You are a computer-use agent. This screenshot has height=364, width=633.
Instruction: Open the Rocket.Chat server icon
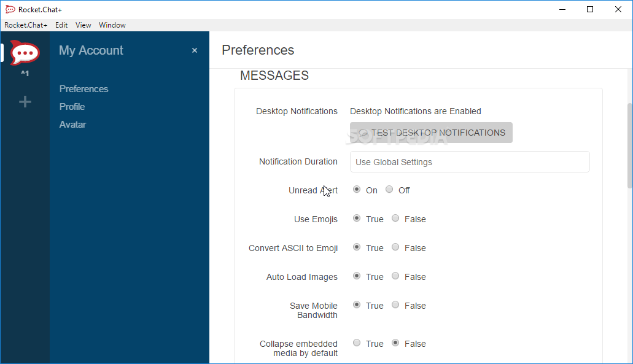[x=25, y=52]
